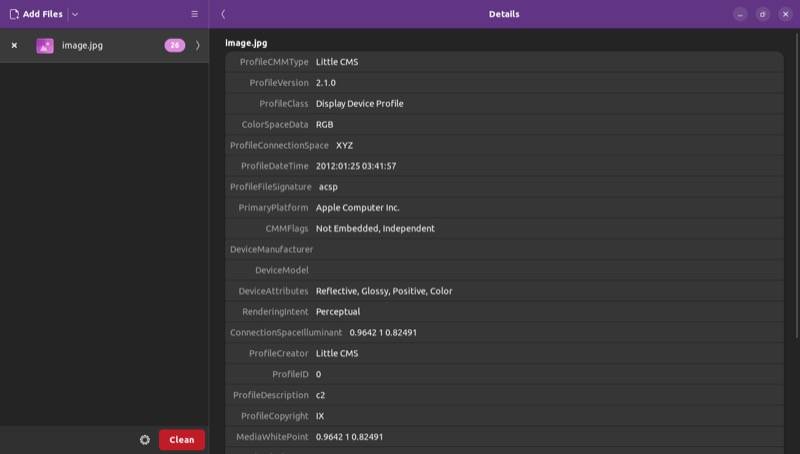800x454 pixels.
Task: Click the ConnectionSpaceIlluminant value 0.9642 1 0.82491
Action: (383, 333)
